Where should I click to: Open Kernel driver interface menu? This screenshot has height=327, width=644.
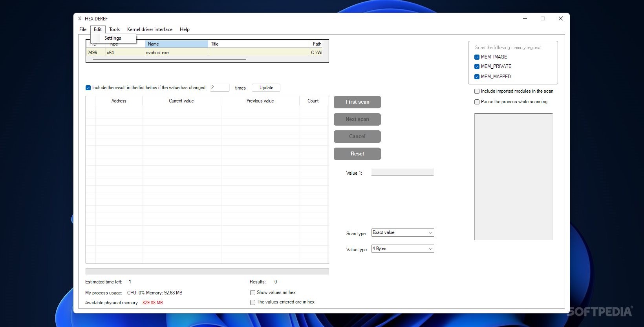150,29
